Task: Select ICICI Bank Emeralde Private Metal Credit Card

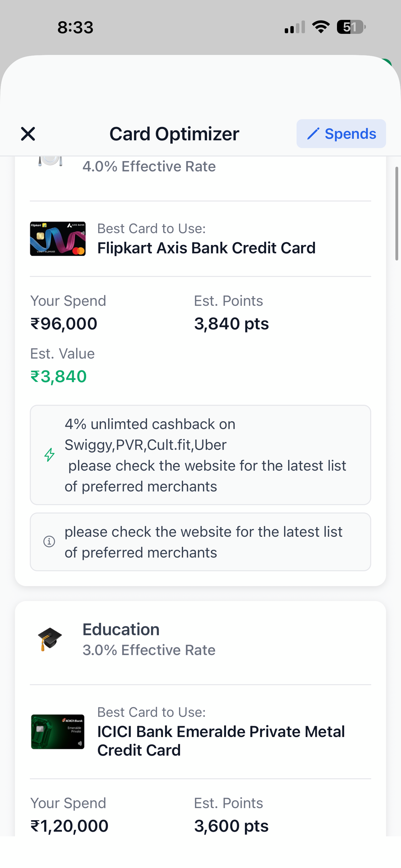Action: point(221,741)
